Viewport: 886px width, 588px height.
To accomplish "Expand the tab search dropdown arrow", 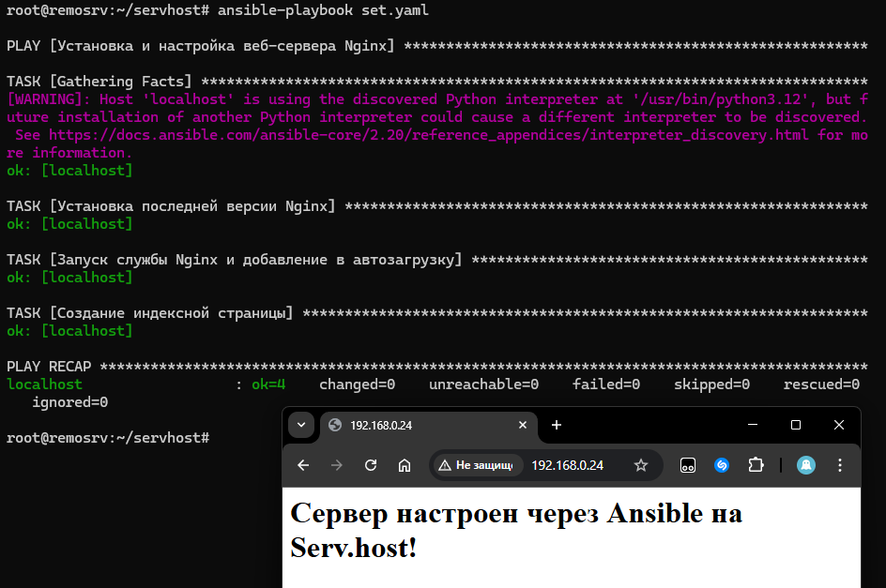I will pos(300,425).
